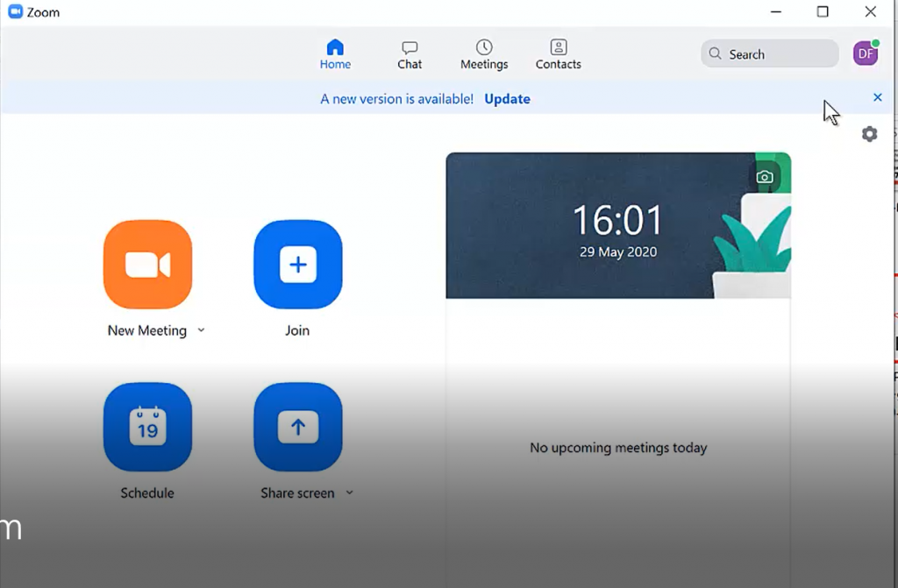
Task: Click the Share screen label text
Action: (297, 493)
